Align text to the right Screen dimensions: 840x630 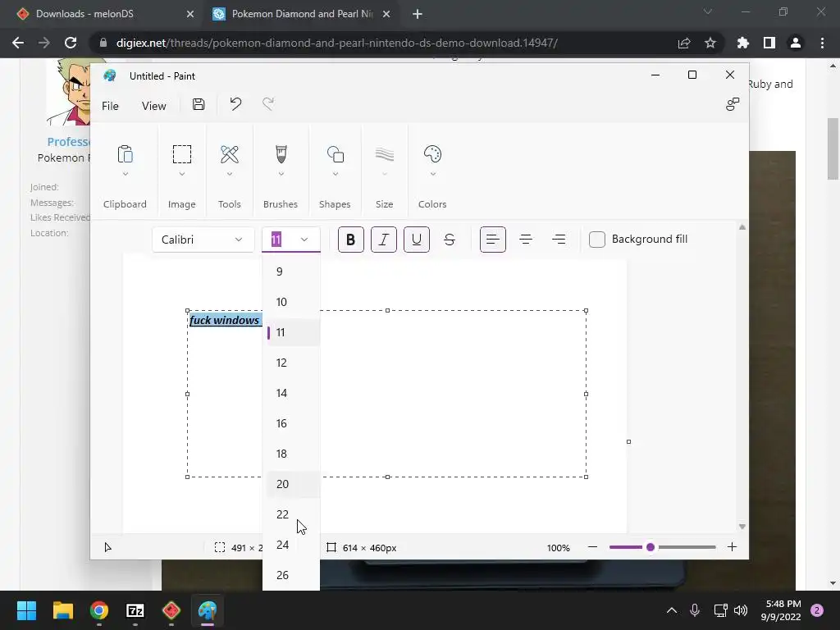pyautogui.click(x=559, y=240)
